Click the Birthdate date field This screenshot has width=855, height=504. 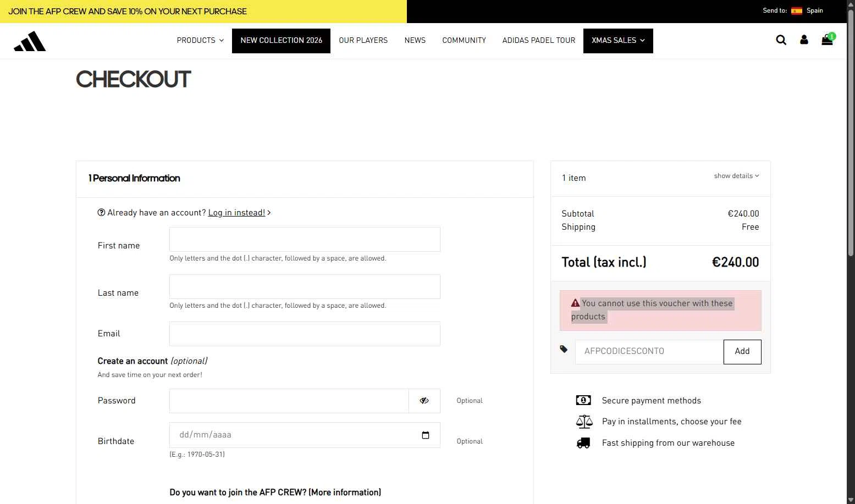(305, 435)
